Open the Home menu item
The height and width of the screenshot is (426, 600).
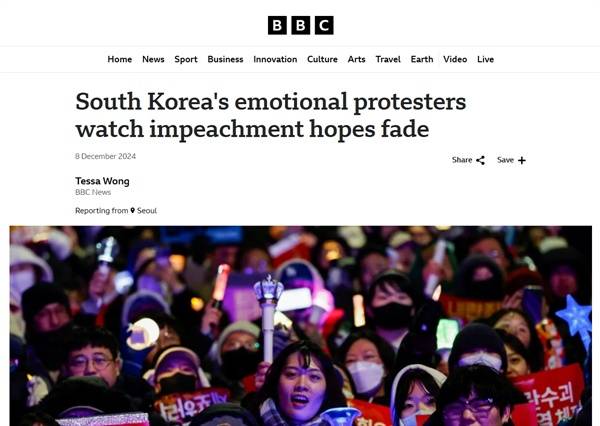[x=120, y=59]
